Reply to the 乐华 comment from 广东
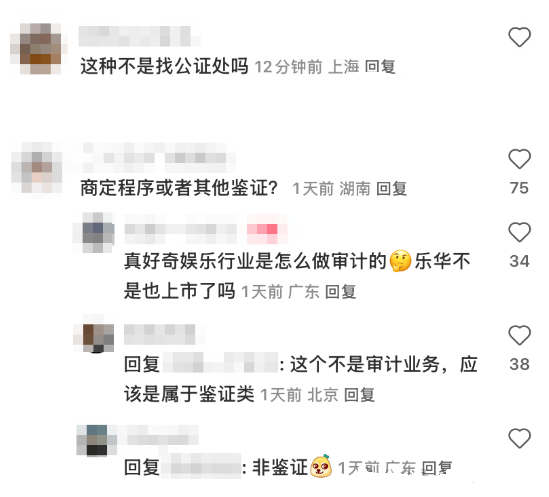The height and width of the screenshot is (497, 549). pyautogui.click(x=341, y=292)
